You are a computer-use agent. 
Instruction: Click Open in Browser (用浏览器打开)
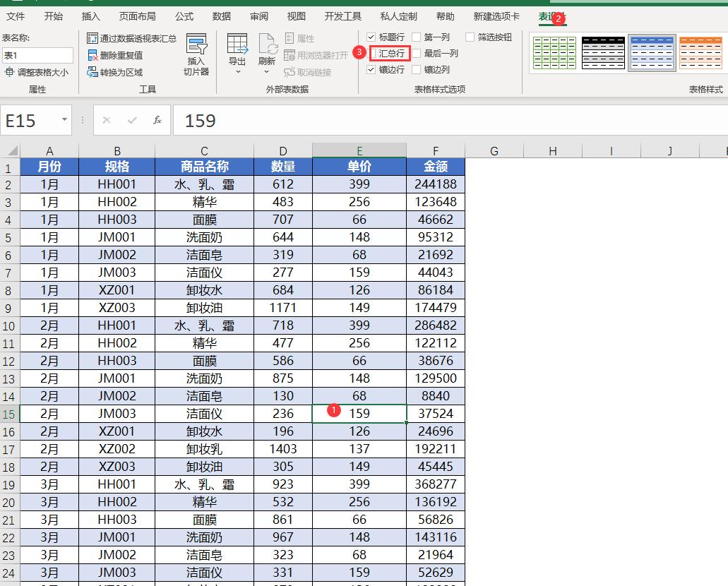(x=316, y=55)
